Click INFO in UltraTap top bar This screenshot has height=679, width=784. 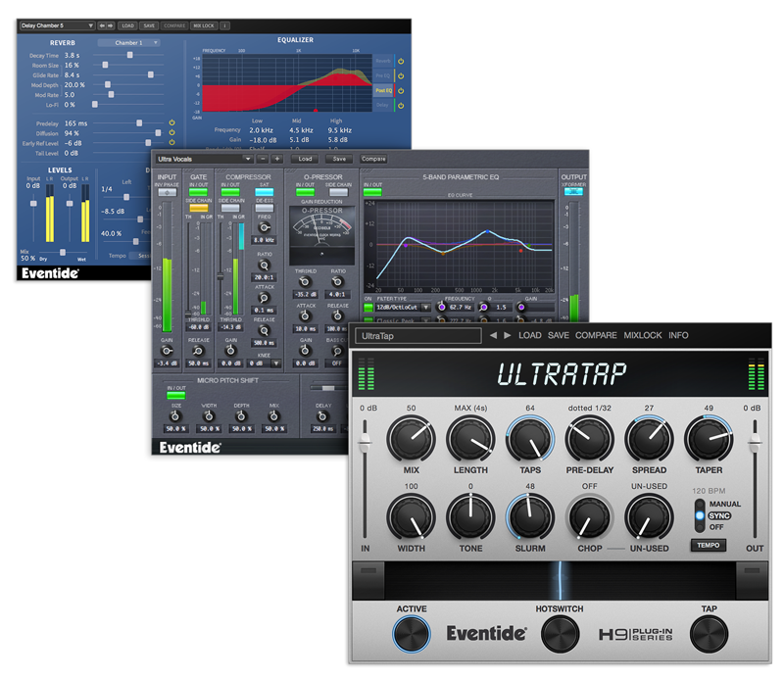click(678, 336)
